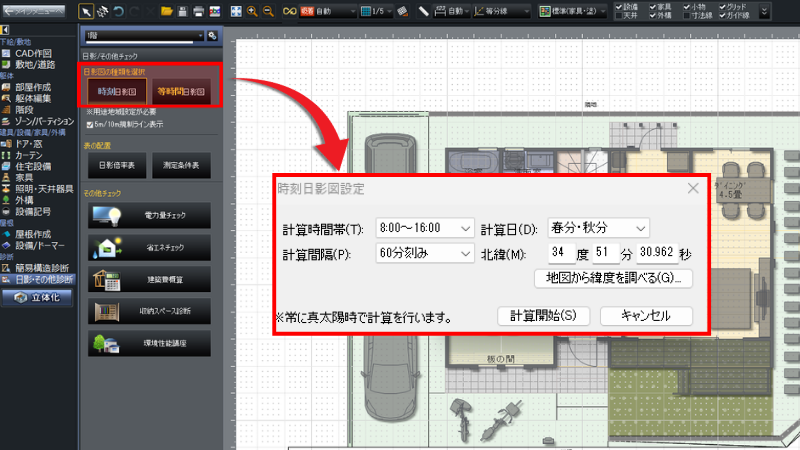This screenshot has width=800, height=450.
Task: Select the ruler measure tool
Action: (x=423, y=11)
